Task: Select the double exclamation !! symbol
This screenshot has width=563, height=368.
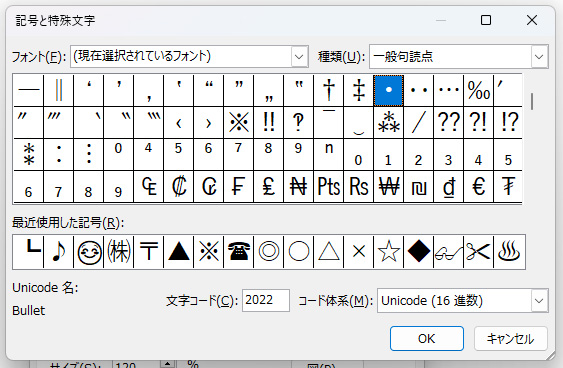Action: coord(269,122)
